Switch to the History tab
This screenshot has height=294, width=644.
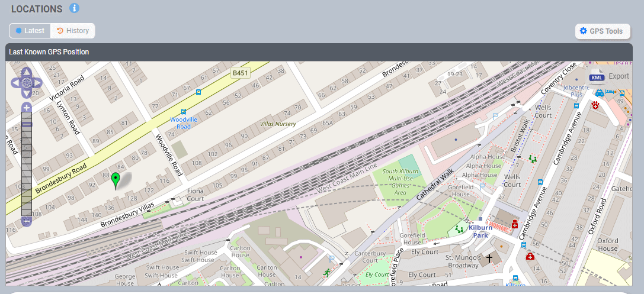[73, 31]
